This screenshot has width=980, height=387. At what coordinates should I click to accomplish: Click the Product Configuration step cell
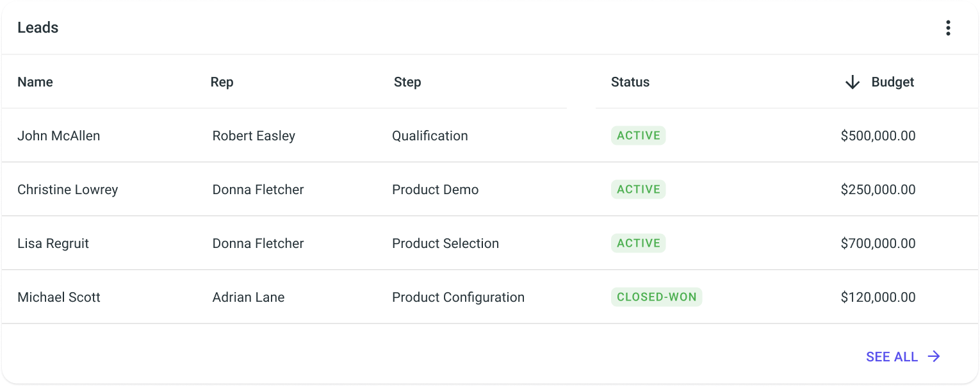(459, 297)
